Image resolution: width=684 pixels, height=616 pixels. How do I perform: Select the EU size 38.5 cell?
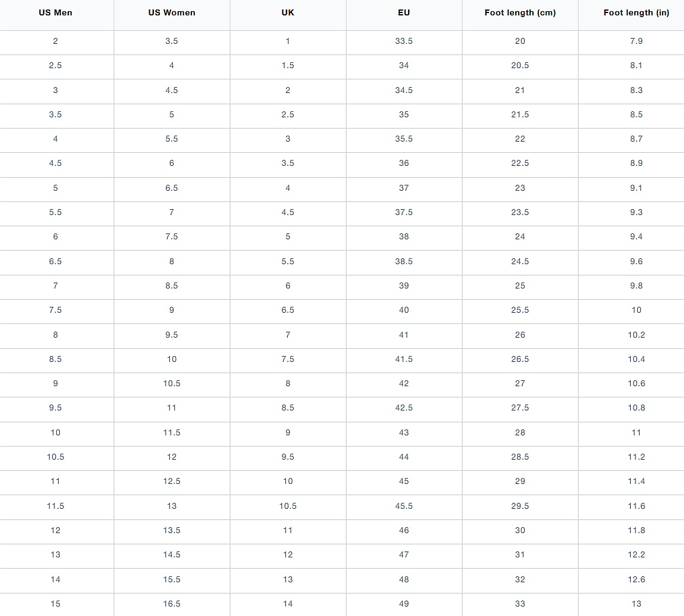click(x=404, y=261)
